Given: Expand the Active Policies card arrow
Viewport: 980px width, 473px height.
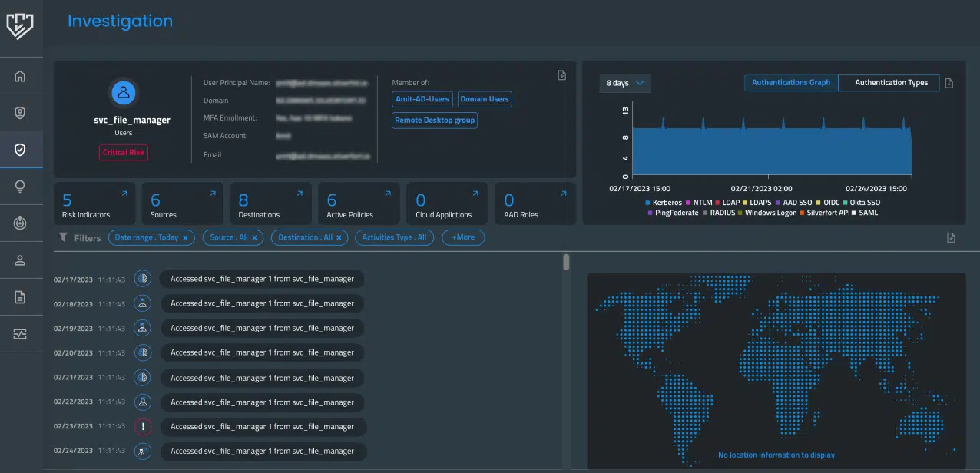Looking at the screenshot, I should point(389,194).
